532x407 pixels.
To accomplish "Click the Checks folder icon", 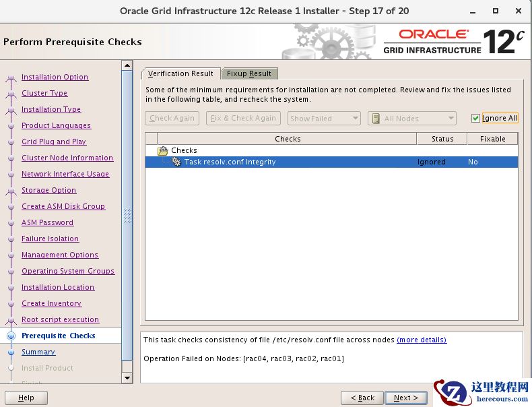I will tap(163, 150).
